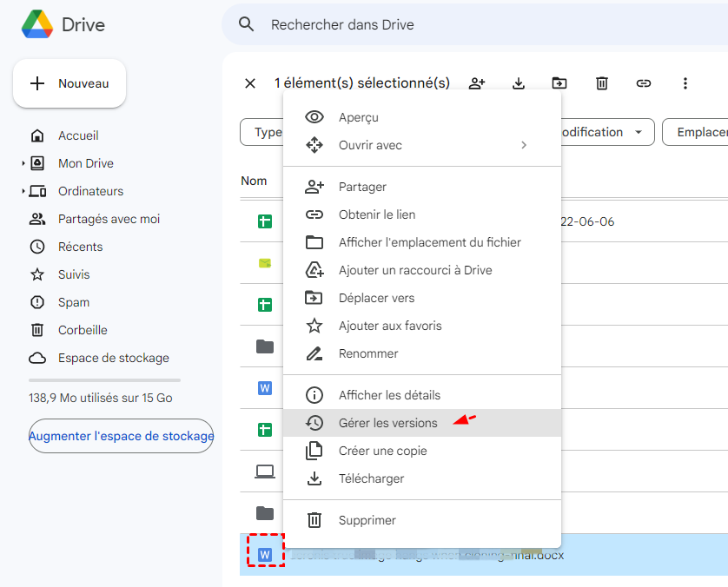Click the Word icon of selected docx file
The width and height of the screenshot is (728, 587).
pyautogui.click(x=265, y=555)
